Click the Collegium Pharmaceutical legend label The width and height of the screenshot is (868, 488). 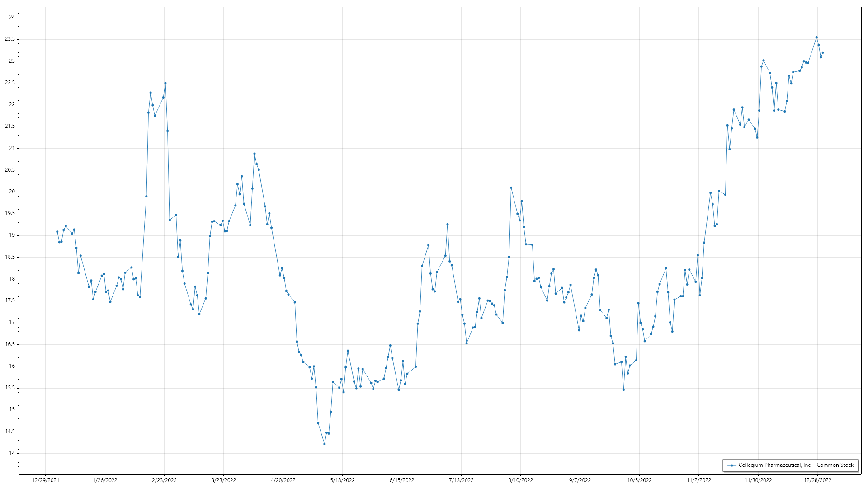click(796, 465)
